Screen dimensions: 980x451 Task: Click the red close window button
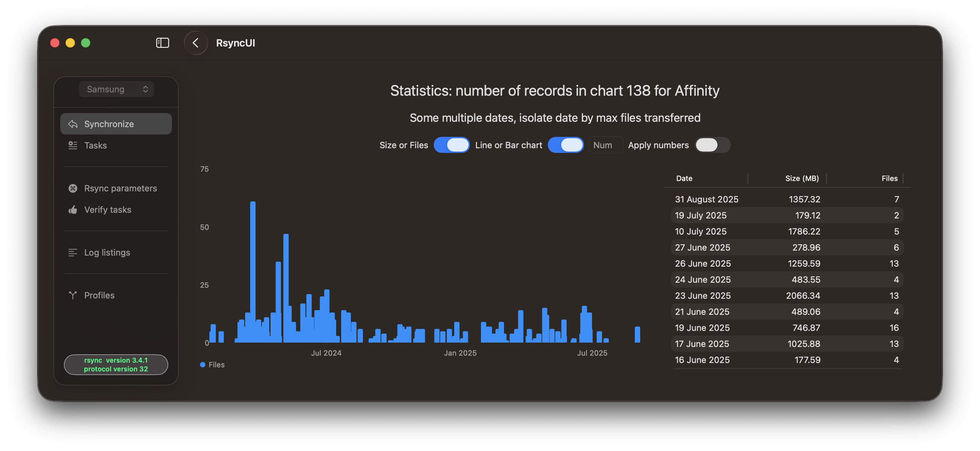click(55, 42)
